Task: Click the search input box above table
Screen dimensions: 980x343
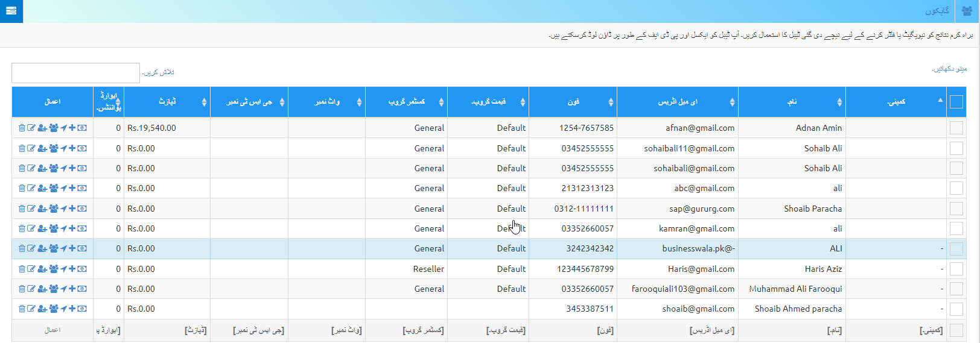Action: tap(75, 73)
